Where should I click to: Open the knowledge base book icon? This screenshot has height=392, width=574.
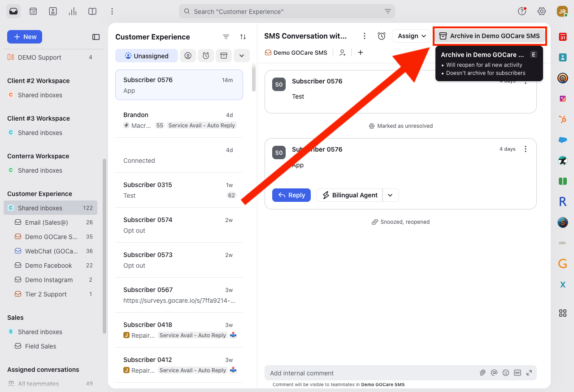point(92,11)
